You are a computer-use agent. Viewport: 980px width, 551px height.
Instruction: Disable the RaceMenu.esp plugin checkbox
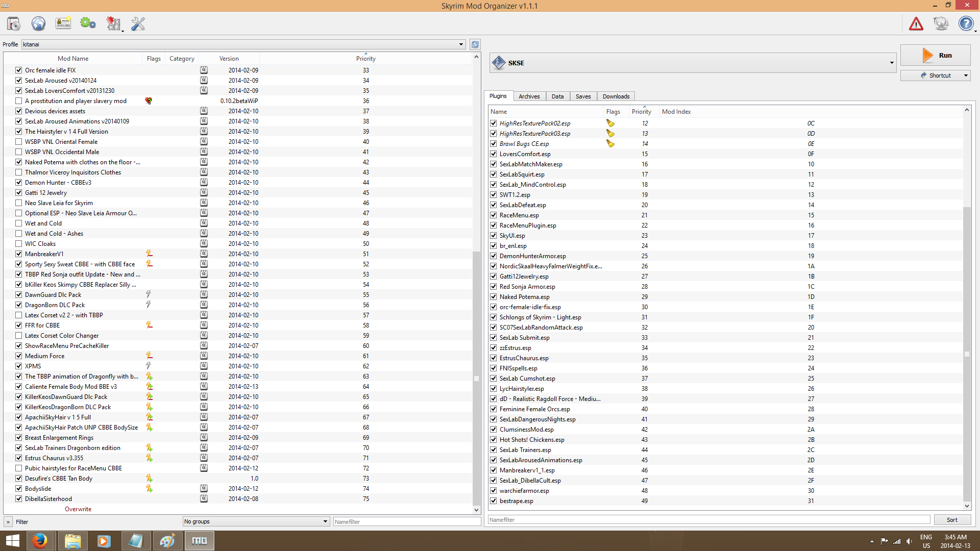(x=494, y=215)
